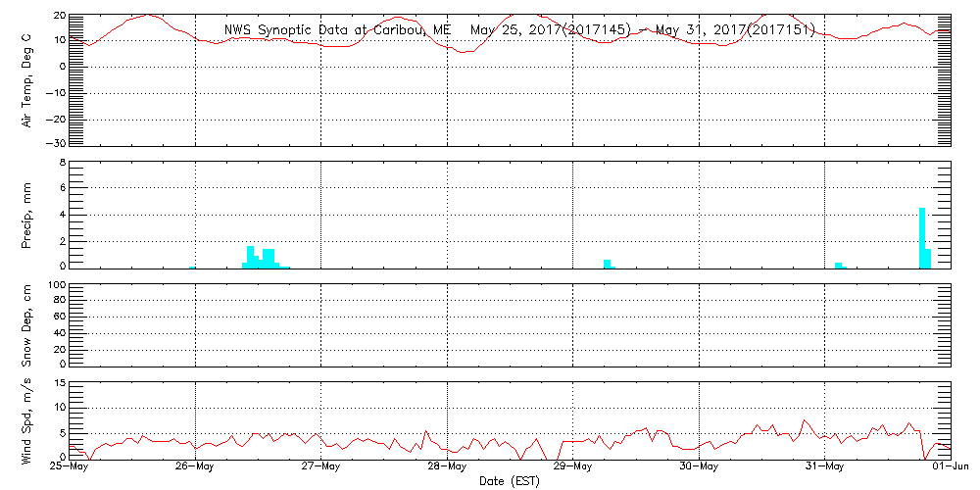Click the precipitation bar cluster on 26-May

click(x=263, y=258)
